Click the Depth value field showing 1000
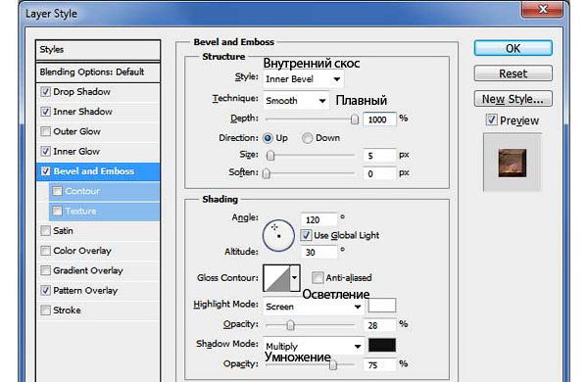 [x=379, y=119]
